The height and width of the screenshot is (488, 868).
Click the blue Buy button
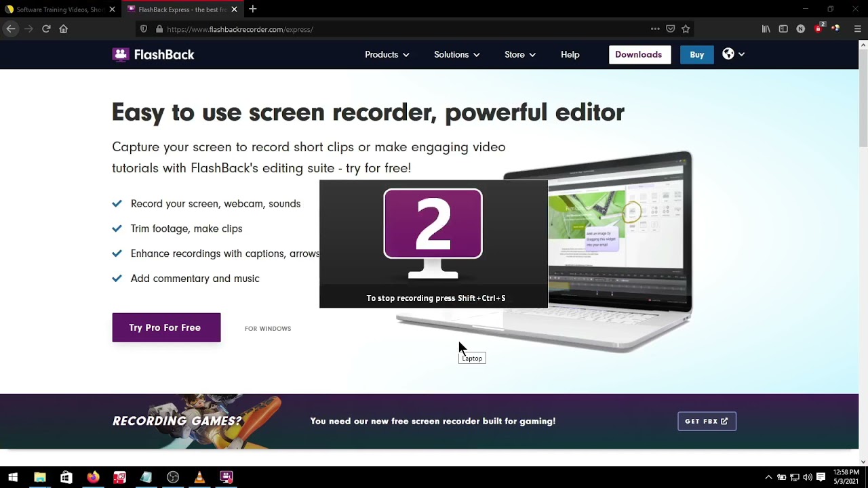click(x=697, y=54)
